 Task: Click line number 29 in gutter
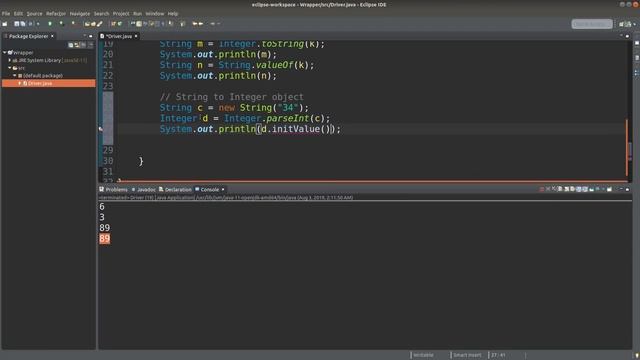click(108, 150)
